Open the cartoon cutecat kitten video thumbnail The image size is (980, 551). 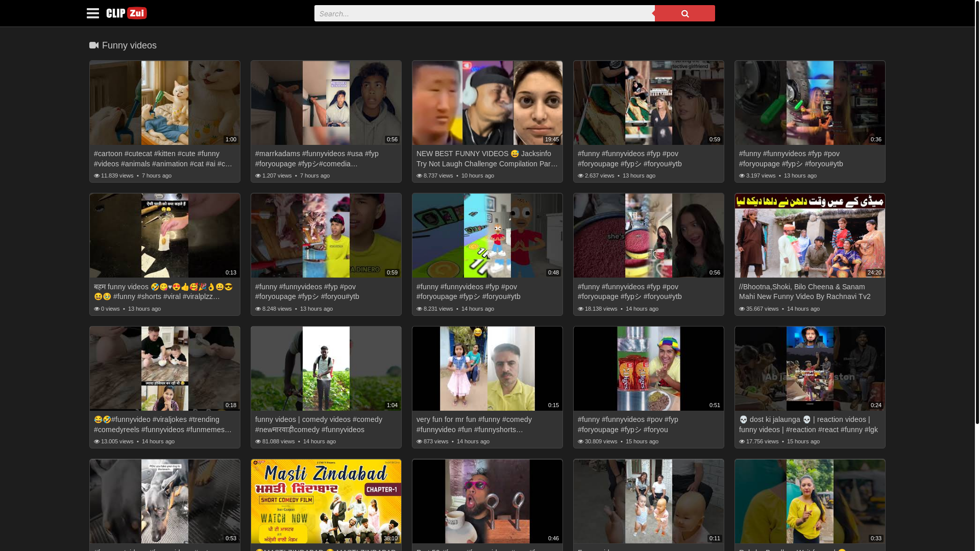165,103
